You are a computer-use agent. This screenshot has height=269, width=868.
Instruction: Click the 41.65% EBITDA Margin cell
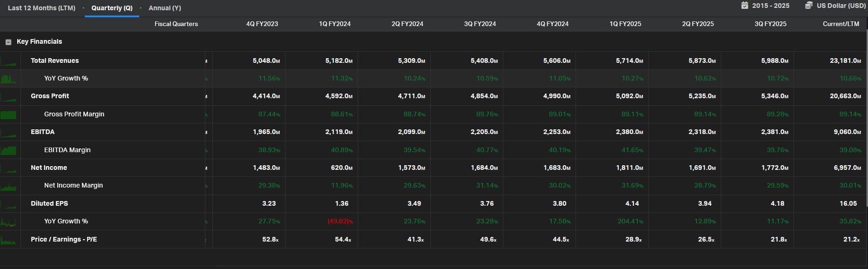coord(632,150)
